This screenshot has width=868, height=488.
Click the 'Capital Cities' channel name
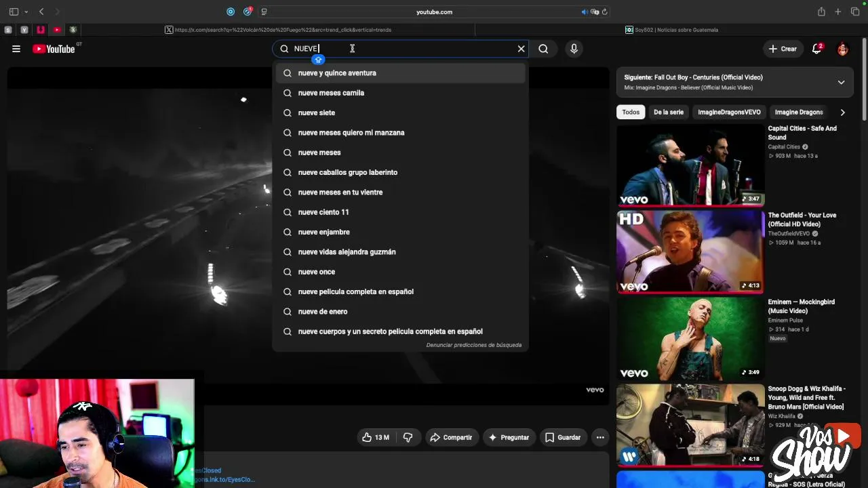784,147
